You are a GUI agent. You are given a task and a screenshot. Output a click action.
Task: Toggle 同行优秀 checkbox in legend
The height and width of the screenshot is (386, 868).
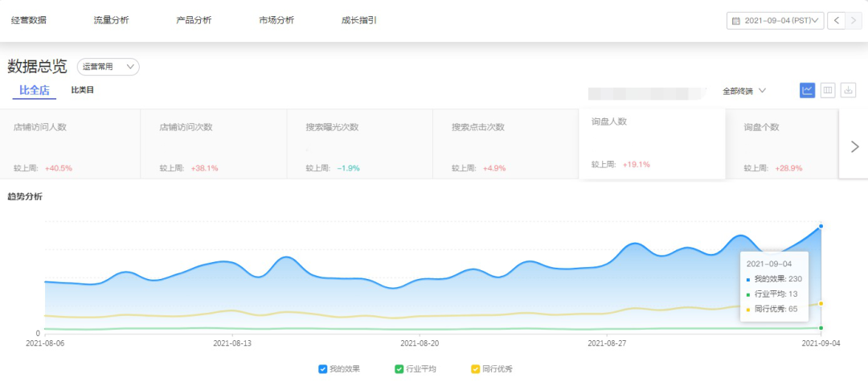point(475,369)
